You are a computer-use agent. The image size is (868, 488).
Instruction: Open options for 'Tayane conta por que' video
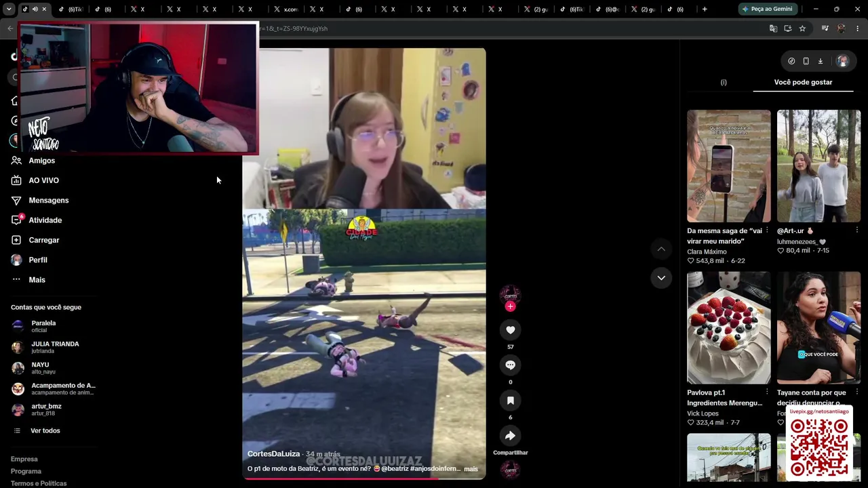(856, 392)
